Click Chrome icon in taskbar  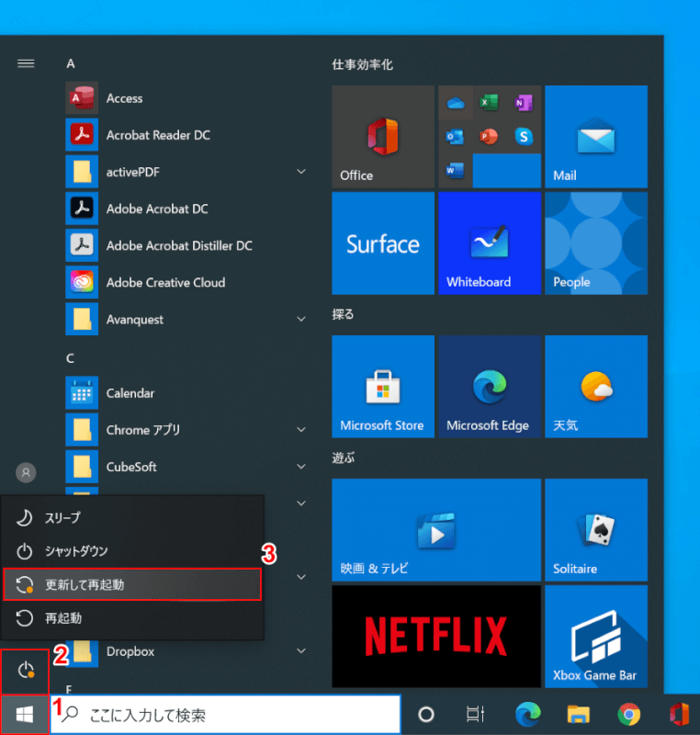(629, 715)
